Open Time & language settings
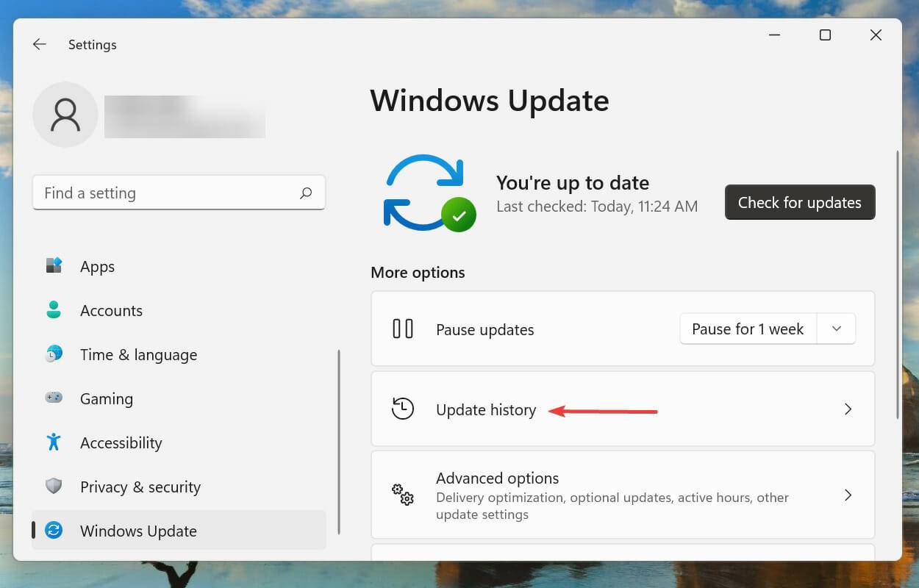 [179, 354]
